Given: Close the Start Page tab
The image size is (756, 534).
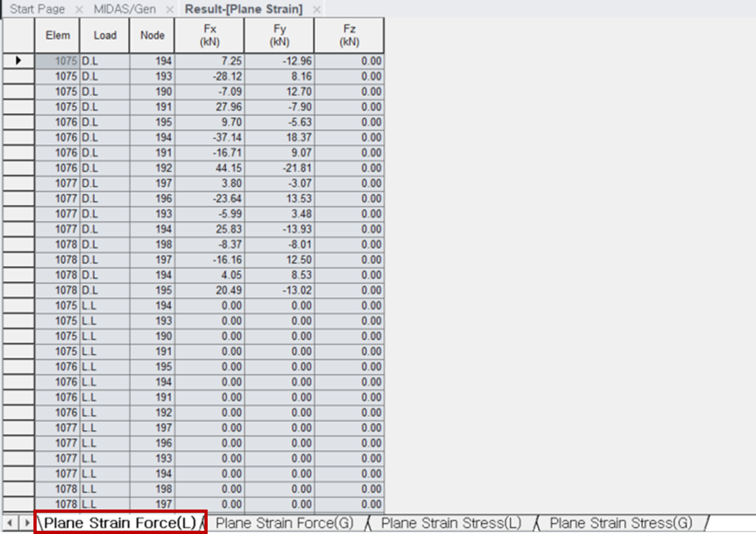Looking at the screenshot, I should 80,9.
